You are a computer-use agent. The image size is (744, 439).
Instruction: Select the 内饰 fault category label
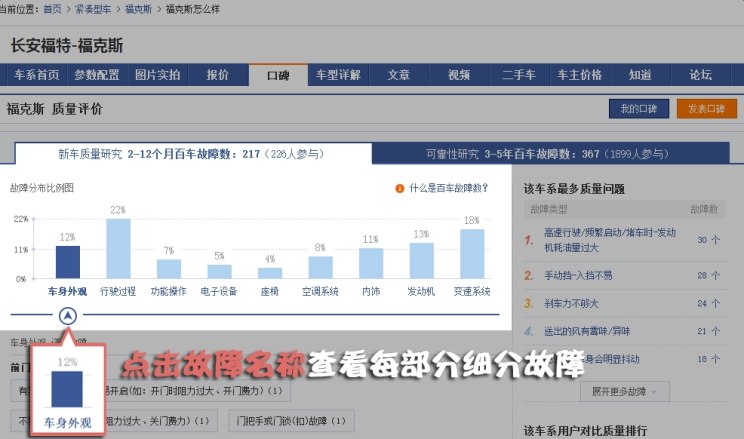coord(371,291)
